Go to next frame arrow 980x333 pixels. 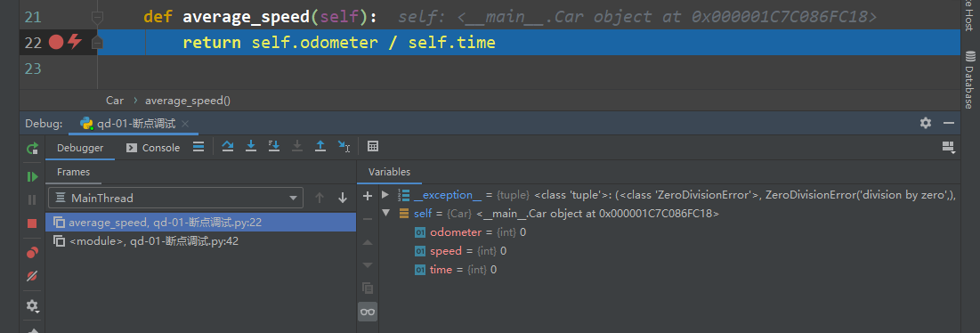click(343, 198)
